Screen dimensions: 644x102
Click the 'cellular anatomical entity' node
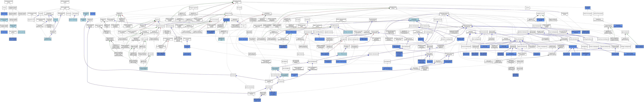(x=65, y=8)
